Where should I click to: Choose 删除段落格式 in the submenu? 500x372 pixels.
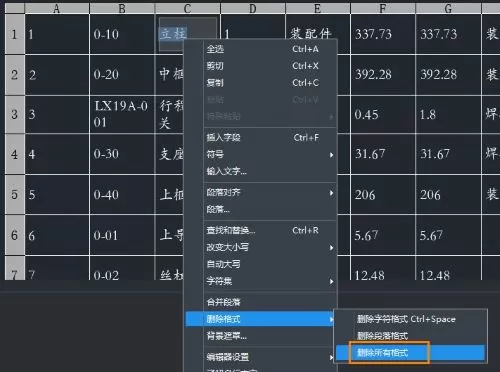pos(410,336)
